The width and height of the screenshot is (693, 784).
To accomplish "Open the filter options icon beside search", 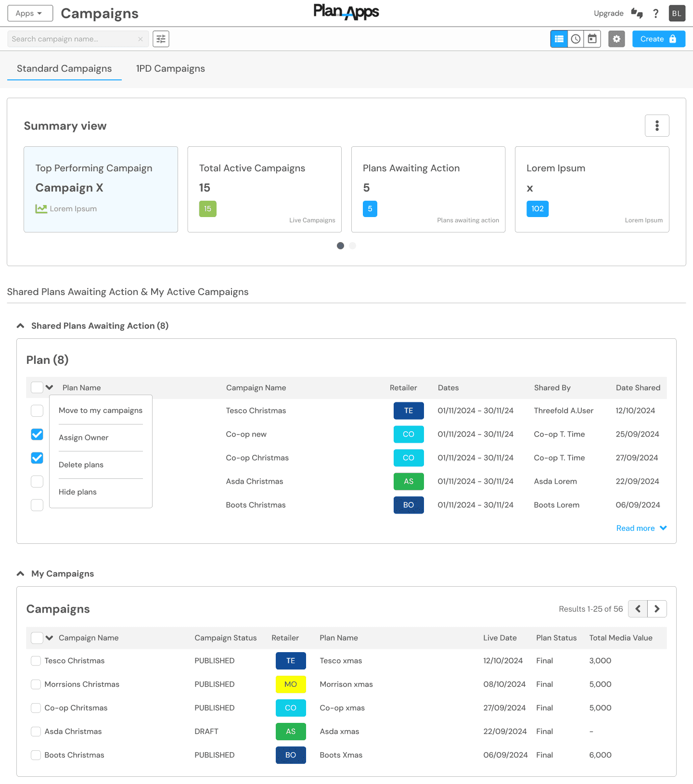I will coord(161,39).
